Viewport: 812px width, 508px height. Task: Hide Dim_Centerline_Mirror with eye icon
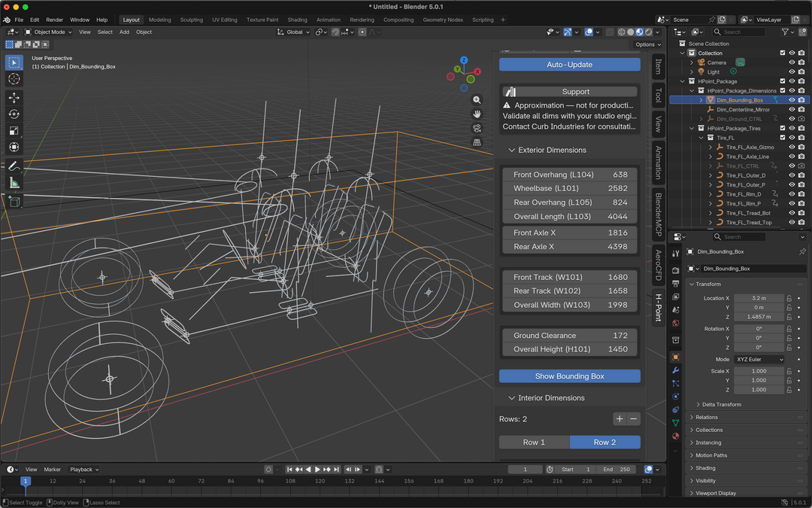792,109
